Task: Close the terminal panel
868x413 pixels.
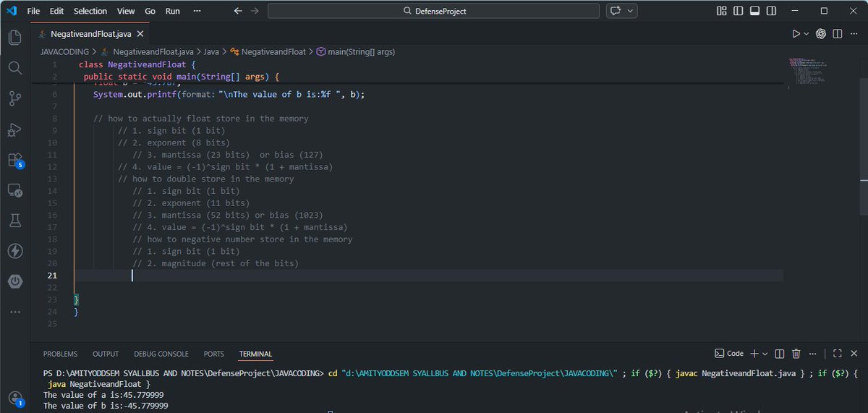Action: point(854,354)
